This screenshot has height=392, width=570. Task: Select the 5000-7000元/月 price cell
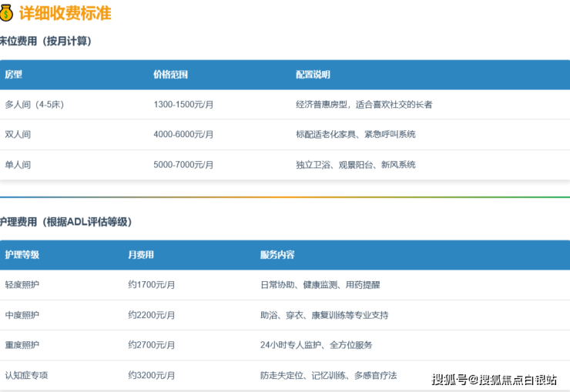[183, 165]
